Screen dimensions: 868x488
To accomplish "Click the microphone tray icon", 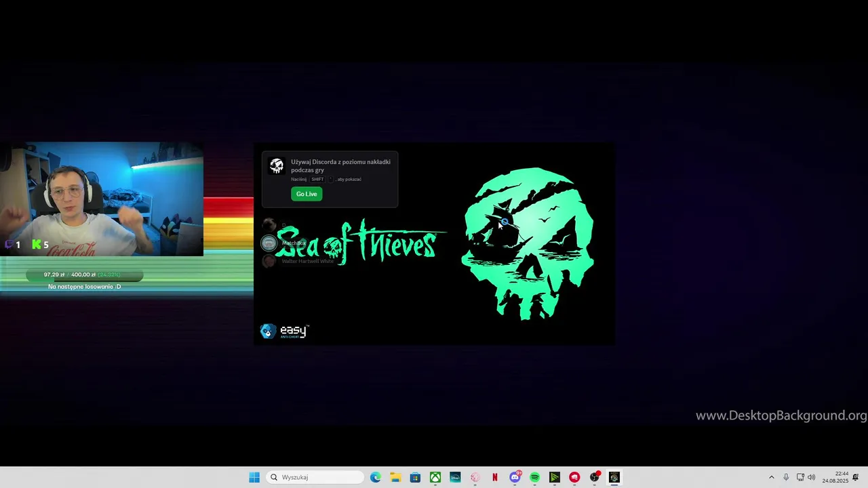I will 786,477.
